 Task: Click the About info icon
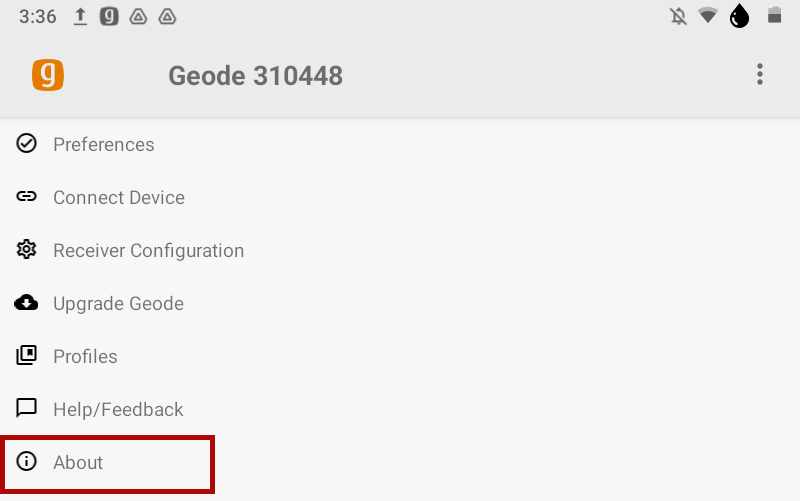click(27, 462)
